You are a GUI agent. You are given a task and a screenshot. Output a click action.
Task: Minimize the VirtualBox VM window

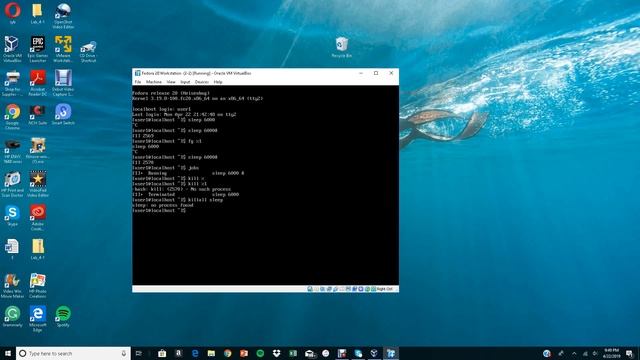coord(361,73)
